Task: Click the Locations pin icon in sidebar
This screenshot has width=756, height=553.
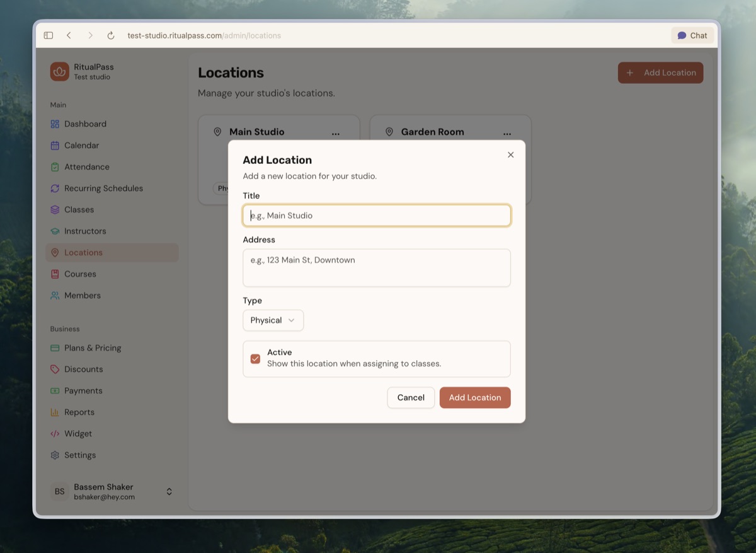Action: [x=55, y=253]
